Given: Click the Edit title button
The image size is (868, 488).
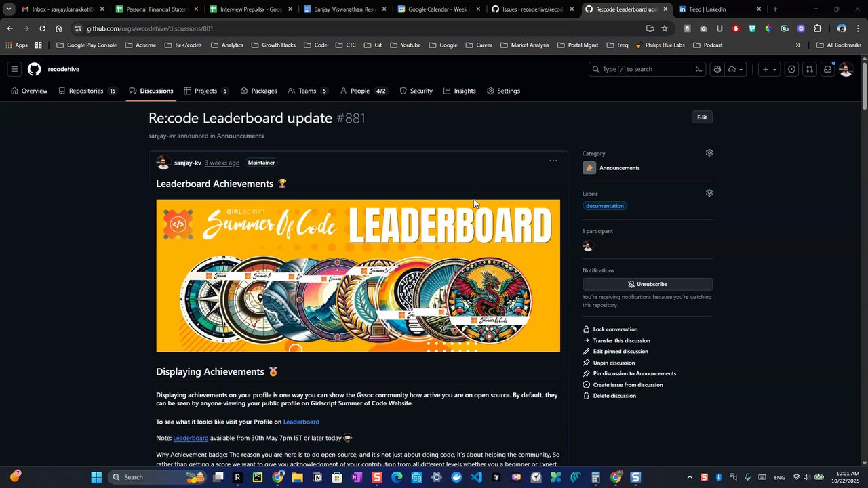Looking at the screenshot, I should coord(702,117).
